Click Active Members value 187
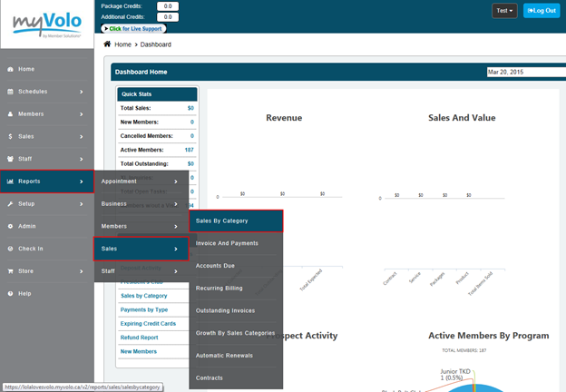The height and width of the screenshot is (392, 566). pyautogui.click(x=190, y=150)
